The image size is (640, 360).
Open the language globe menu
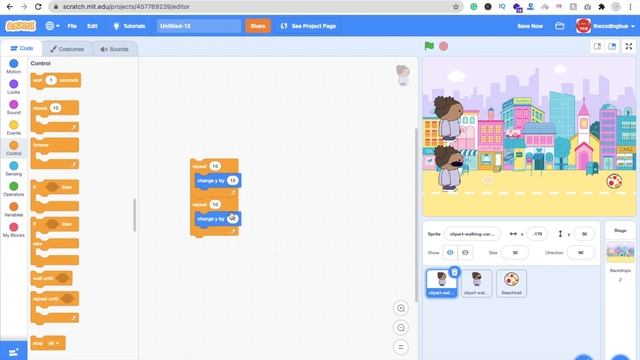click(52, 26)
